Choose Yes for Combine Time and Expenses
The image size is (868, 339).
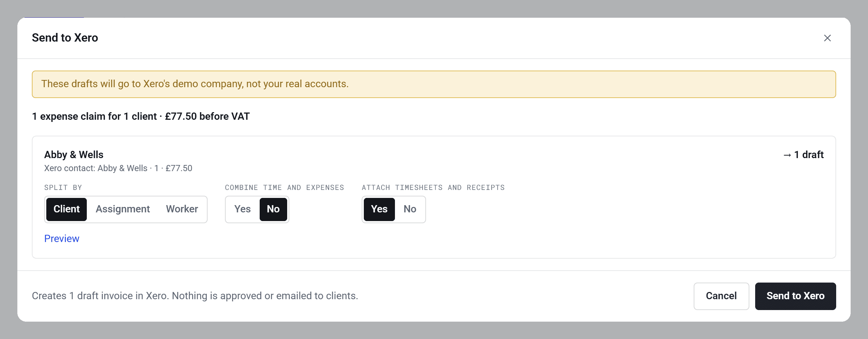click(242, 209)
